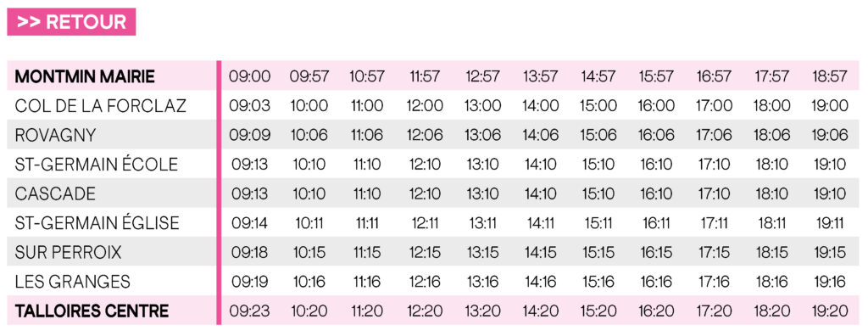868x336 pixels.
Task: Click the CASCADE stop name
Action: pyautogui.click(x=55, y=193)
